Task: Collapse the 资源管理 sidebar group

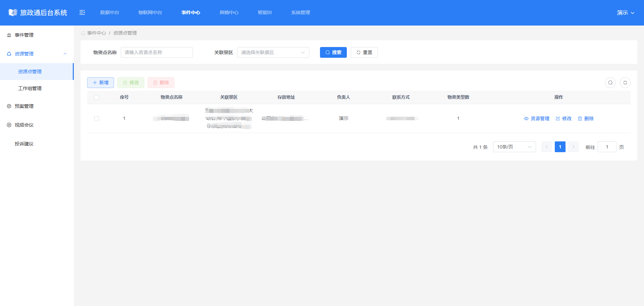Action: pos(37,54)
